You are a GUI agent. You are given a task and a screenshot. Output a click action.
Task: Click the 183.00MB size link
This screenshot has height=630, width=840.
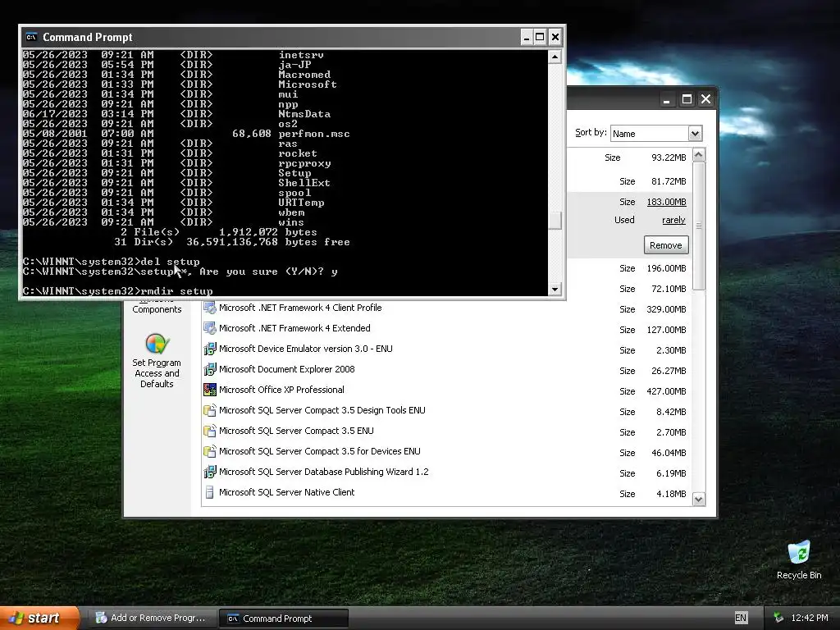tap(666, 202)
